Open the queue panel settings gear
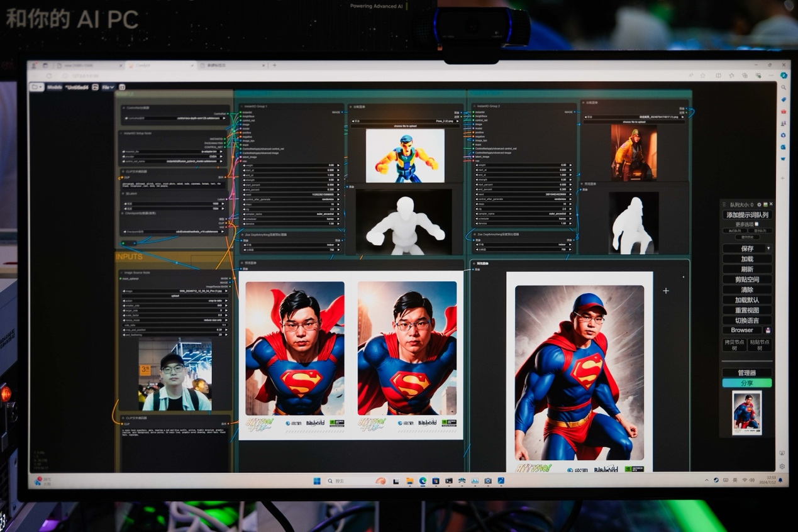 pyautogui.click(x=759, y=204)
